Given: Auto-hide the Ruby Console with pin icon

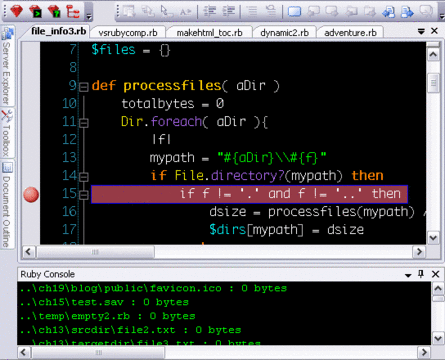Looking at the screenshot, I should pos(421,274).
